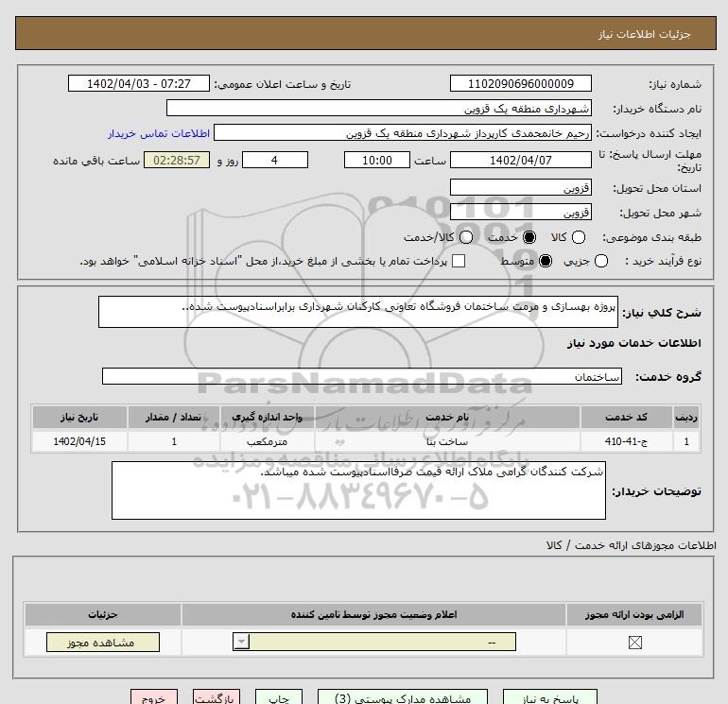This screenshot has width=728, height=704.
Task: Toggle the اسناد خزانه اسلامی payment checkbox
Action: tap(459, 261)
